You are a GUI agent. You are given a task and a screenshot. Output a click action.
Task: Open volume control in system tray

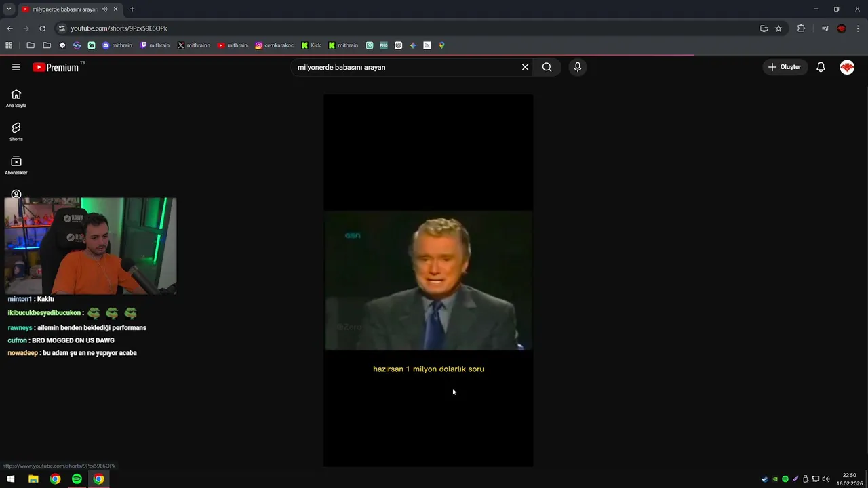[826, 479]
